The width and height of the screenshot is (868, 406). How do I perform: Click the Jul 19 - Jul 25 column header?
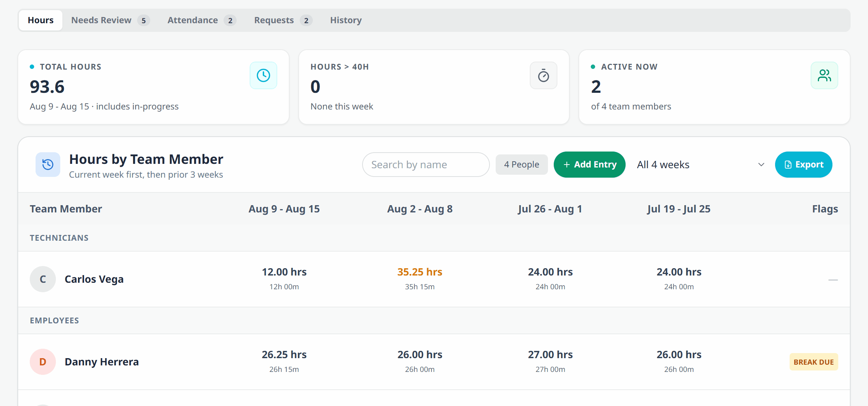(x=679, y=209)
